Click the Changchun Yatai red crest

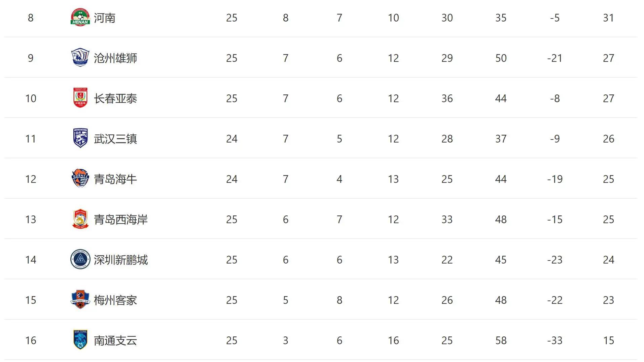click(80, 98)
